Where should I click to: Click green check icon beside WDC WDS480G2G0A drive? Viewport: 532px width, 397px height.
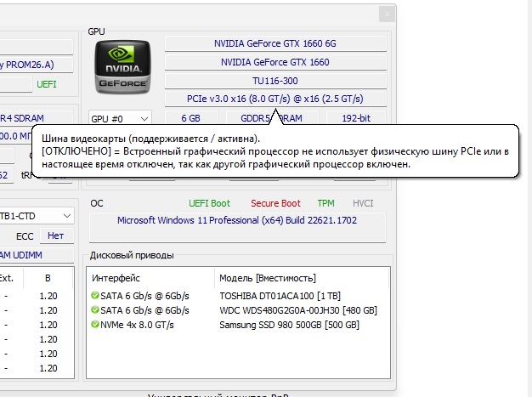point(94,309)
